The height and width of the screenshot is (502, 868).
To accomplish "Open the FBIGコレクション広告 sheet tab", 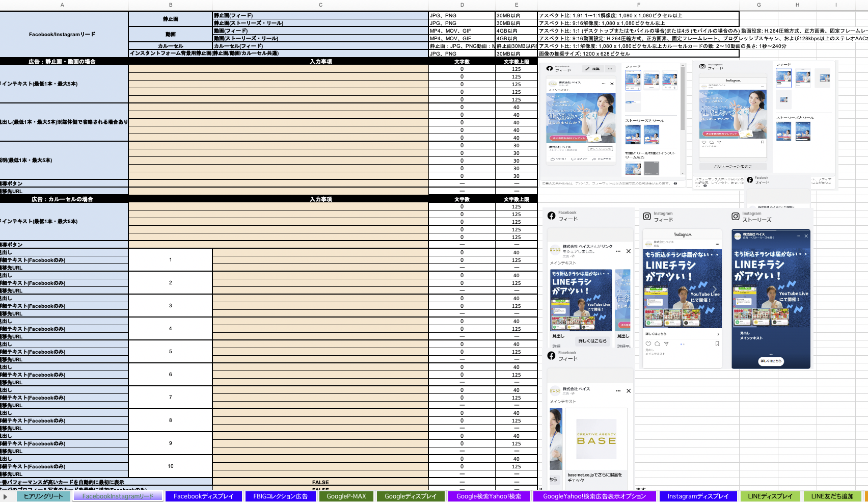I will [280, 496].
